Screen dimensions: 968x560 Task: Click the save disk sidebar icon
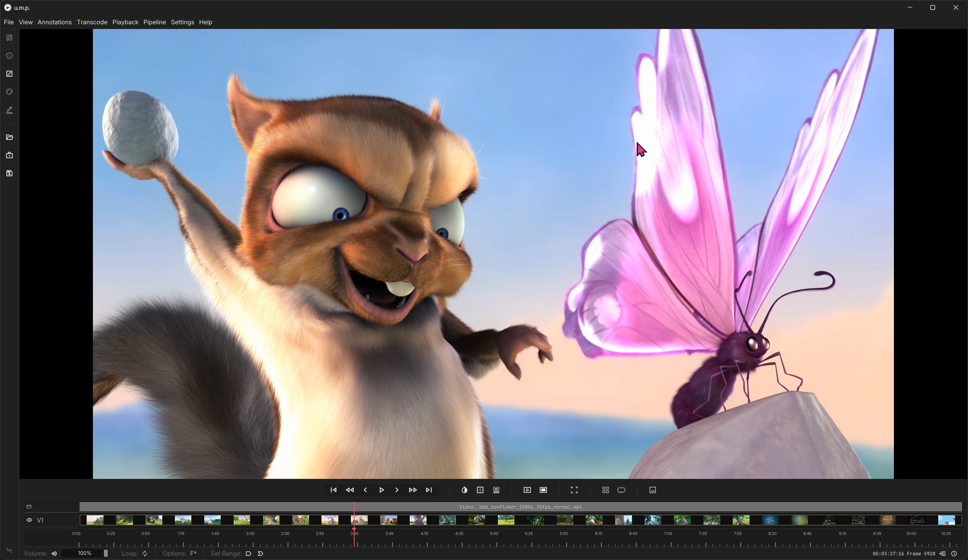point(9,173)
